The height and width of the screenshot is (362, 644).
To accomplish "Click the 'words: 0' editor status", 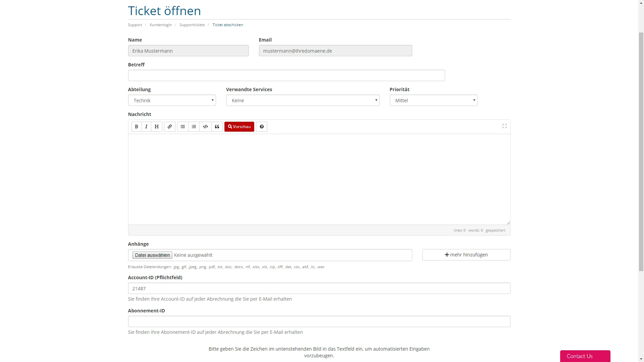I will click(x=476, y=230).
